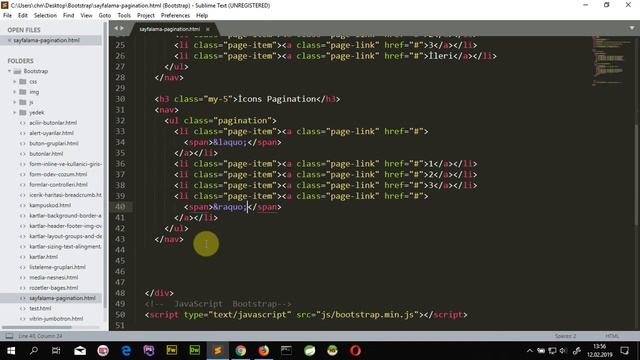640x360 pixels.
Task: Click the previous tab arrow in tab bar
Action: tap(116, 28)
